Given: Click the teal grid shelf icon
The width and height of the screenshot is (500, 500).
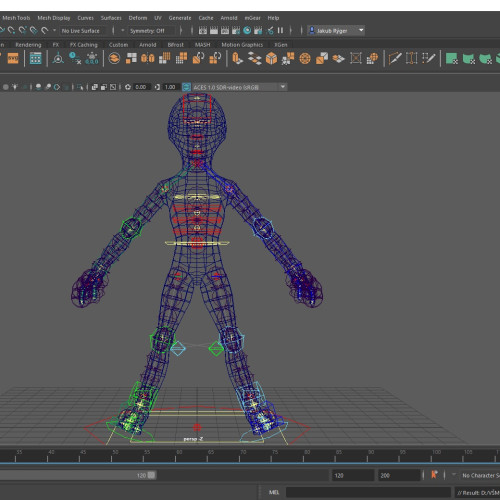Looking at the screenshot, I should pyautogui.click(x=35, y=58).
